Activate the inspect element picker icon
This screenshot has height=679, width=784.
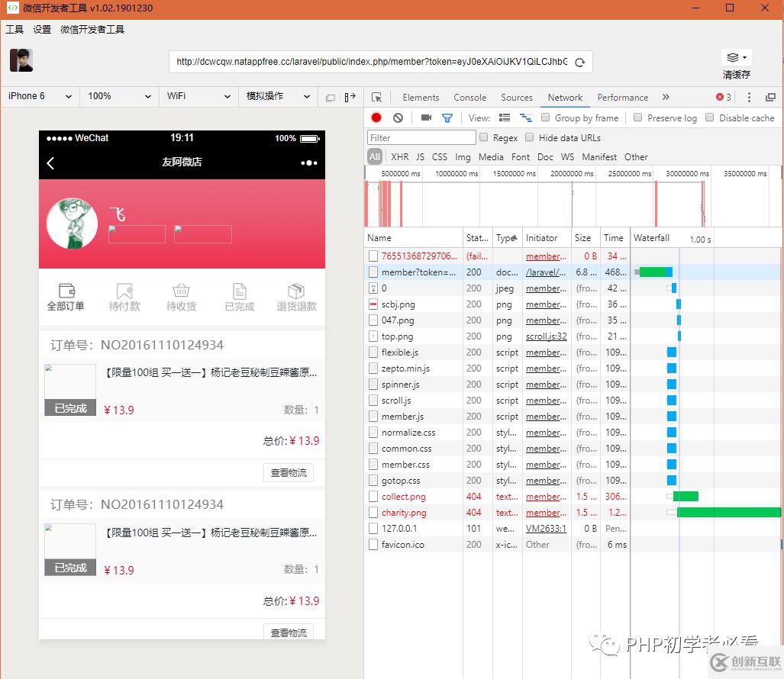click(x=376, y=98)
